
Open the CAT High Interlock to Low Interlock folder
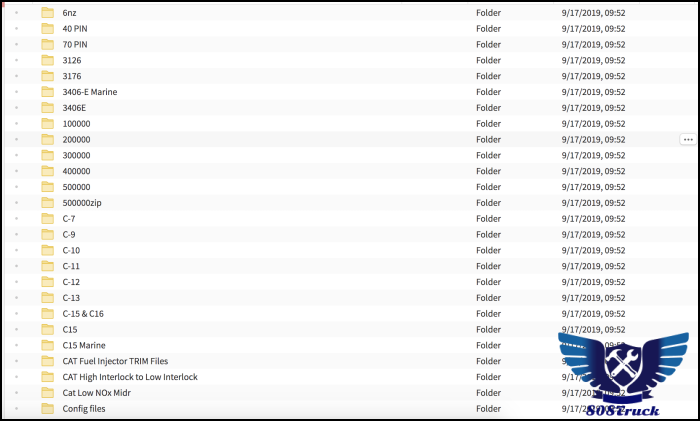pyautogui.click(x=130, y=377)
